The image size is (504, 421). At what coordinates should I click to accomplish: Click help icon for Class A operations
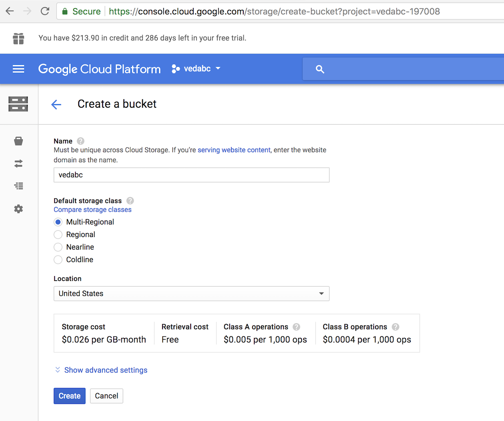click(296, 327)
